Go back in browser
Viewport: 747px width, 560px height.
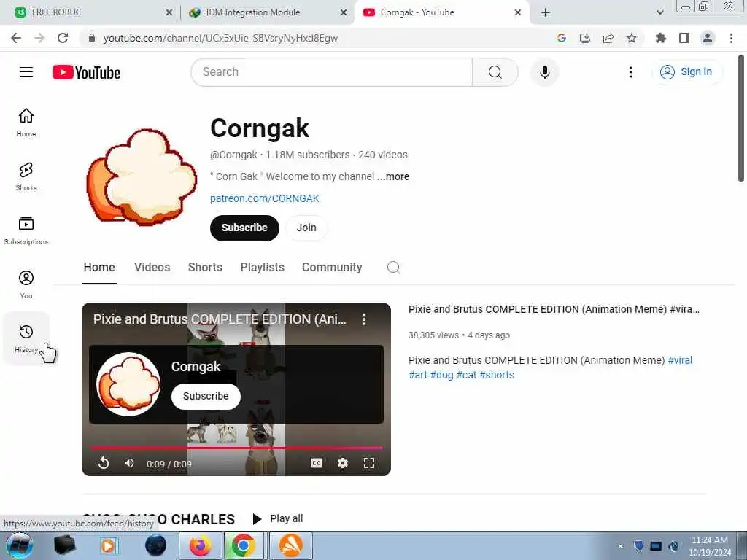pos(16,38)
